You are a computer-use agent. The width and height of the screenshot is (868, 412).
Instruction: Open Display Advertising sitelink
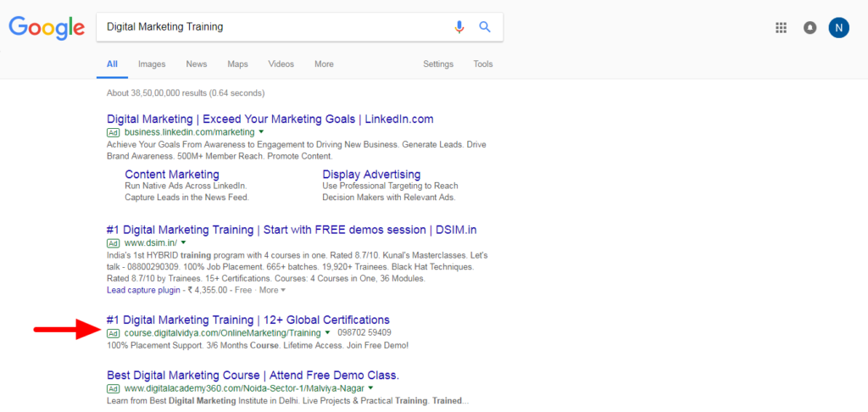(x=371, y=175)
